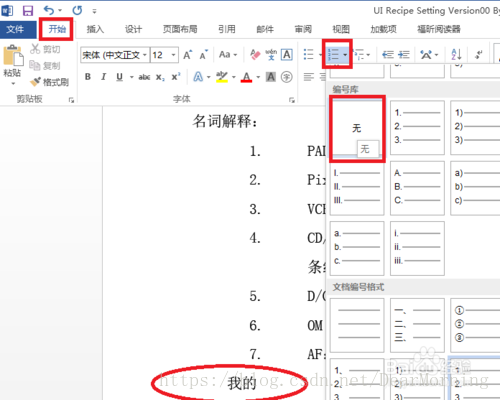
Task: Click the enclosed character icon
Action: (x=287, y=77)
